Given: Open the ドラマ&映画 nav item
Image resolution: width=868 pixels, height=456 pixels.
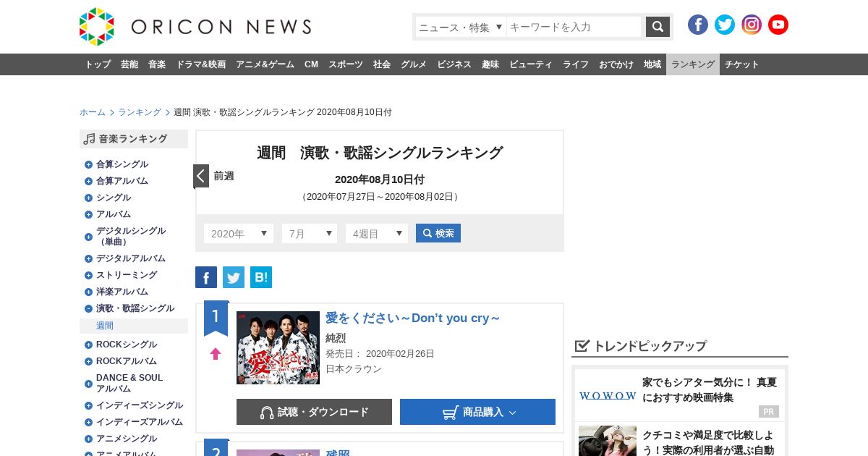Looking at the screenshot, I should [x=200, y=64].
